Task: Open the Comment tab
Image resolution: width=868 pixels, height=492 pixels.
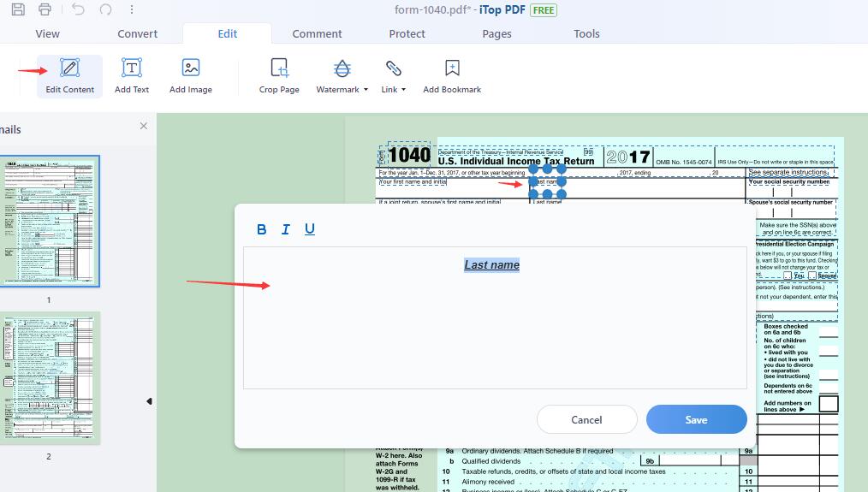Action: coord(317,34)
